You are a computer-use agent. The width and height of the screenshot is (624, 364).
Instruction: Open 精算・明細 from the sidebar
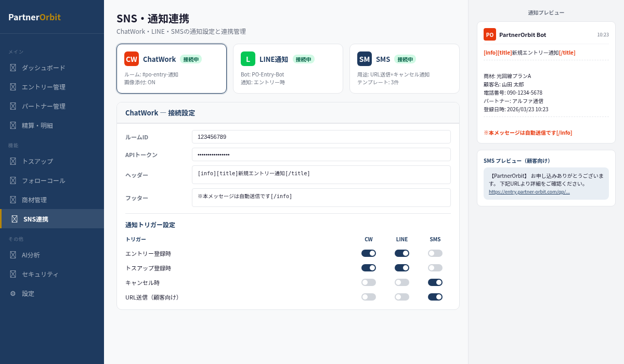pyautogui.click(x=37, y=125)
